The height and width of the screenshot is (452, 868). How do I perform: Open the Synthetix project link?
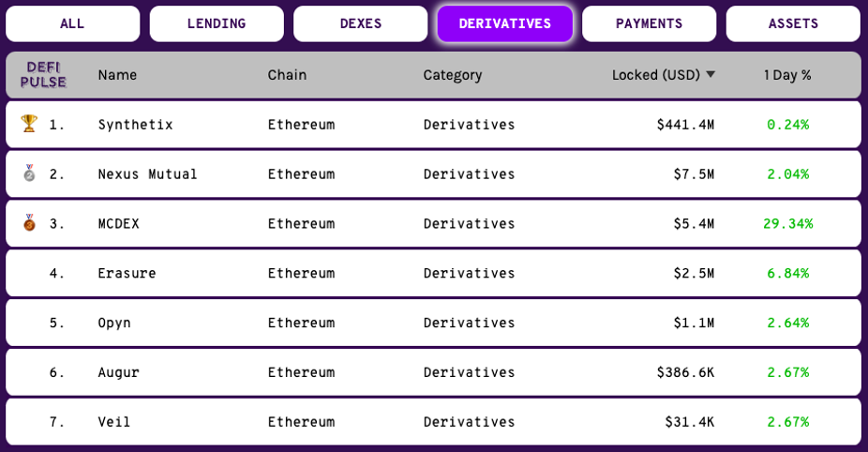[135, 125]
